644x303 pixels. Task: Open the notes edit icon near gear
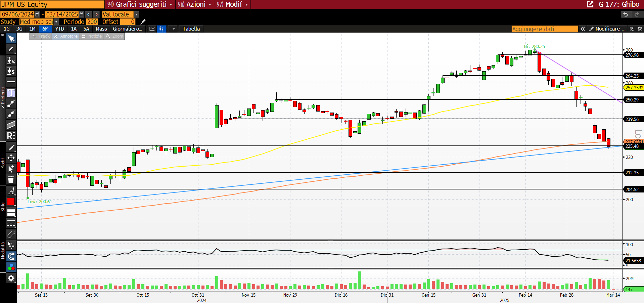[632, 29]
